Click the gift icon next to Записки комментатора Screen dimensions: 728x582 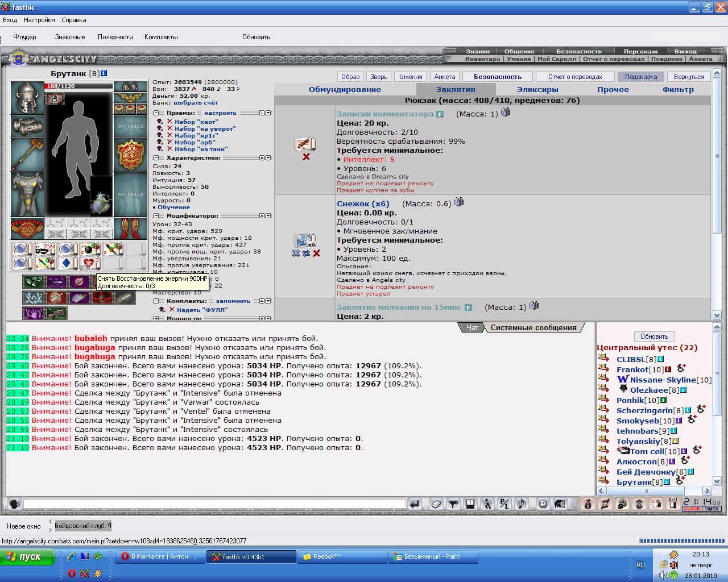505,113
